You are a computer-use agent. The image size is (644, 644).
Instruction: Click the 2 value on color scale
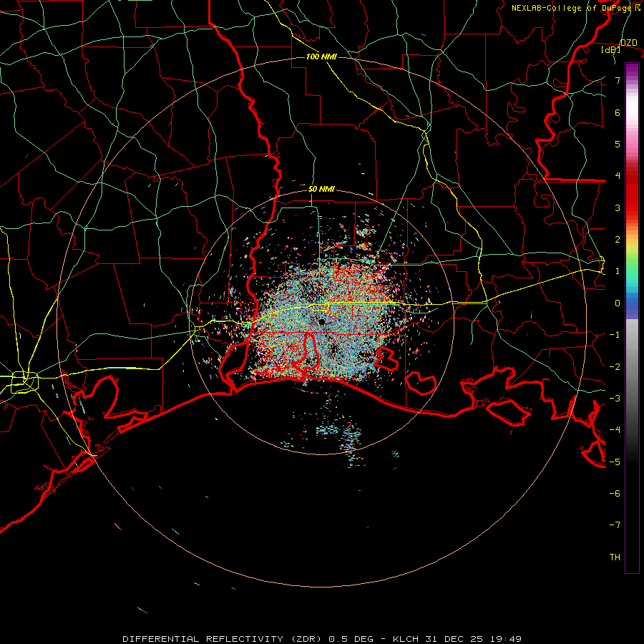618,240
